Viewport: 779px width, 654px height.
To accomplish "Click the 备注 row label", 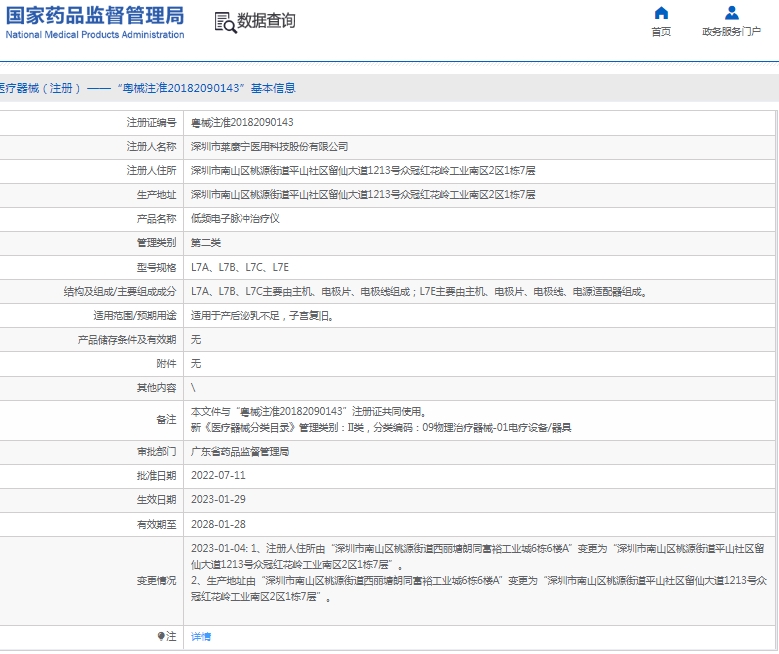I will pos(166,419).
